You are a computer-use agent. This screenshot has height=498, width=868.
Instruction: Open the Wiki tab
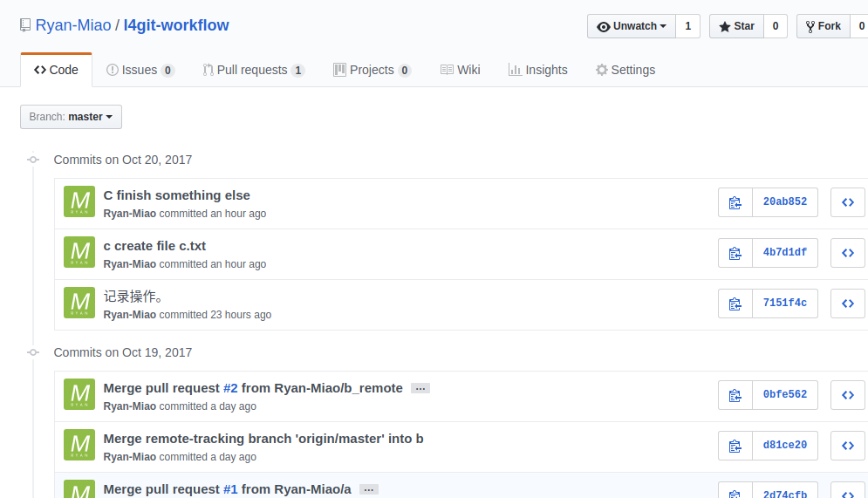coord(460,71)
